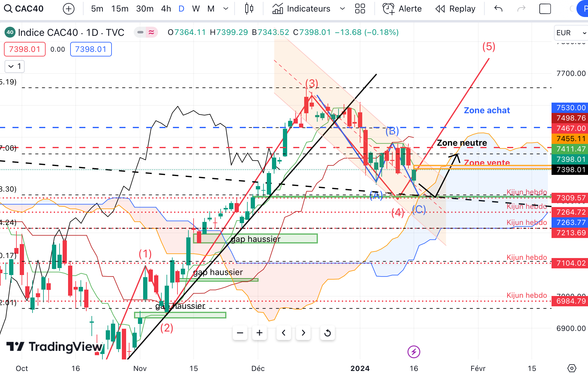The height and width of the screenshot is (374, 588).
Task: Expand the collapsed indicators legend
Action: pos(14,66)
